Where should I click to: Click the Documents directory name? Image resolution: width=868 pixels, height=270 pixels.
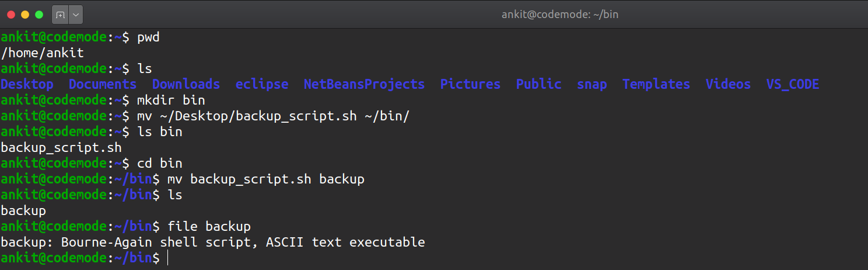(103, 84)
